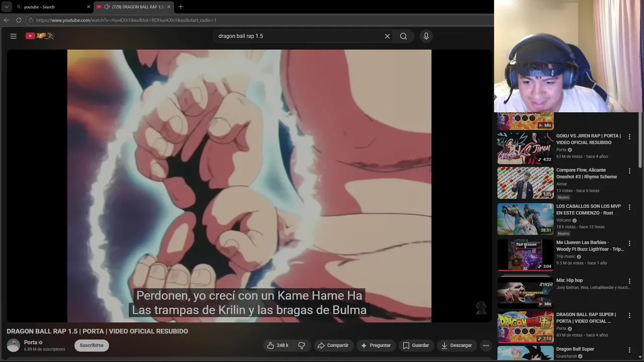Subscribe to Porta with Suscribirse

pyautogui.click(x=92, y=345)
